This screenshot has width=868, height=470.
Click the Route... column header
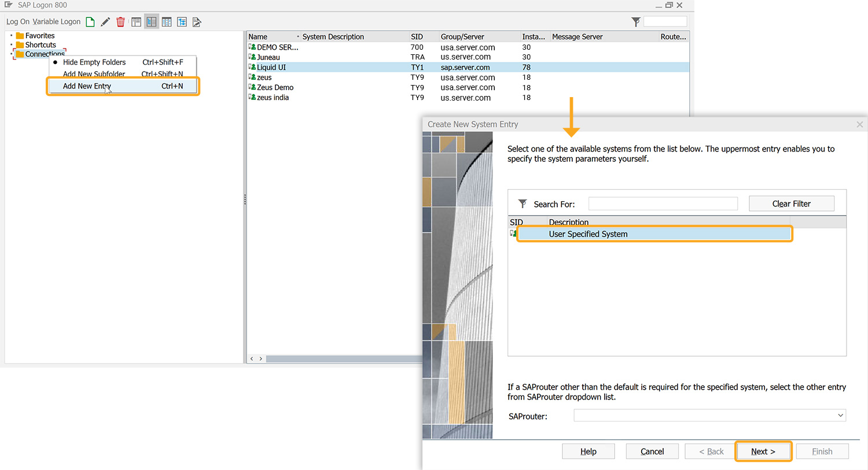pyautogui.click(x=673, y=36)
